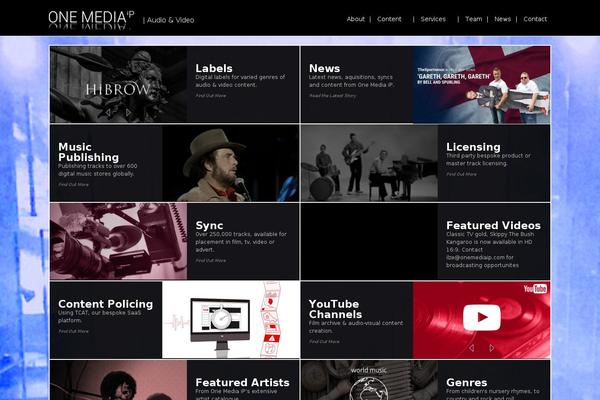
Task: Click Find Out More under Sync
Action: point(211,261)
